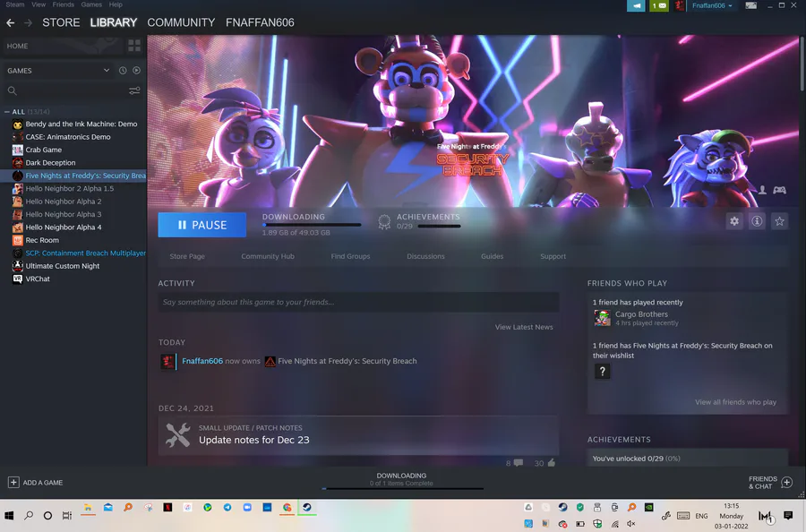The width and height of the screenshot is (806, 532).
Task: Type in the activity status field
Action: pos(358,302)
